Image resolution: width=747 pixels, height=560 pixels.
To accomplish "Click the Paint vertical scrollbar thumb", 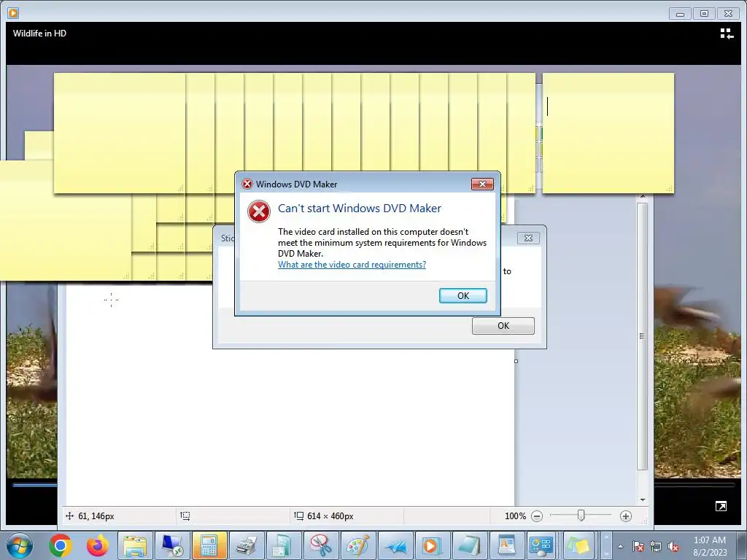I will 642,335.
